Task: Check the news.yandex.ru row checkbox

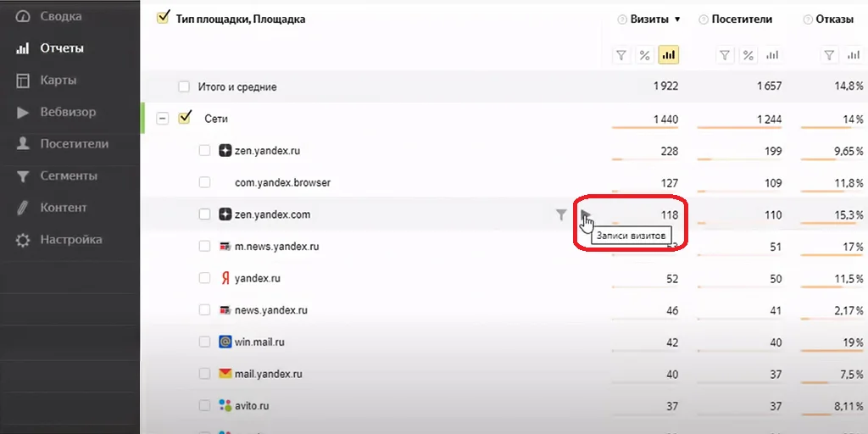Action: click(x=205, y=310)
